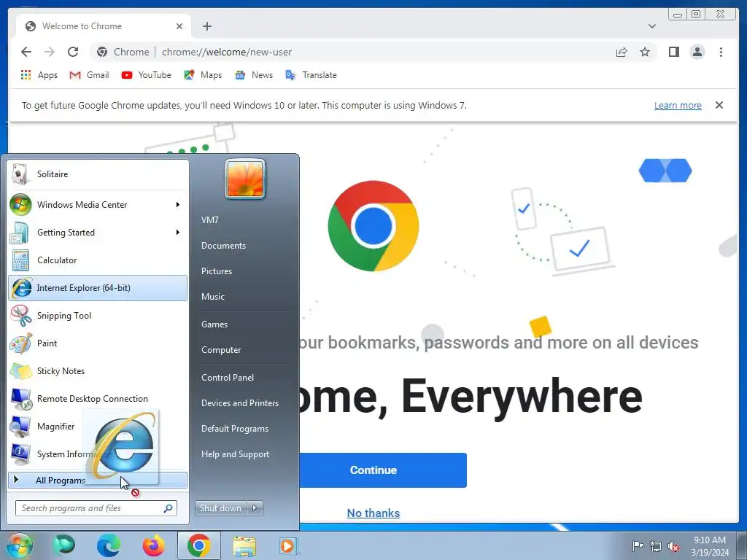
Task: Expand Getting Started jump list arrow
Action: [x=178, y=233]
